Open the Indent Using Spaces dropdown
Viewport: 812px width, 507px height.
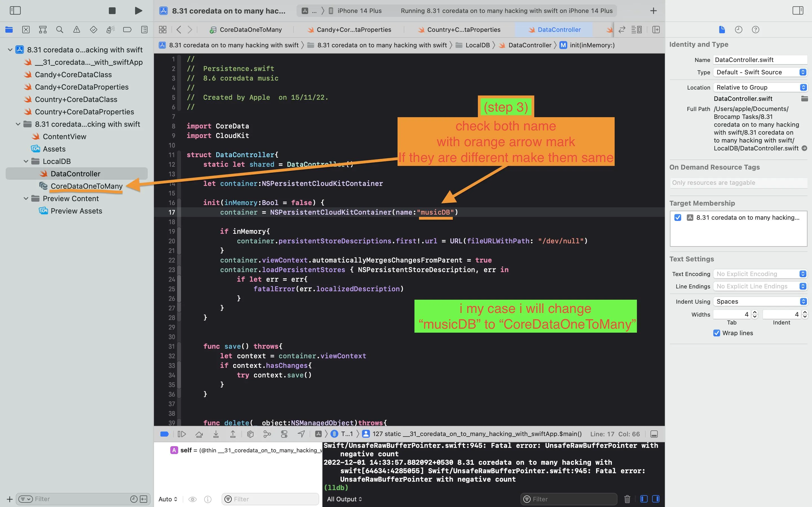point(760,301)
